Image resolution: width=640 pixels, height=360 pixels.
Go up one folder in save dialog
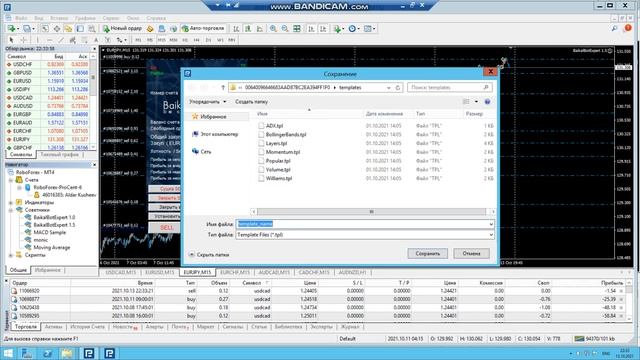tap(223, 87)
